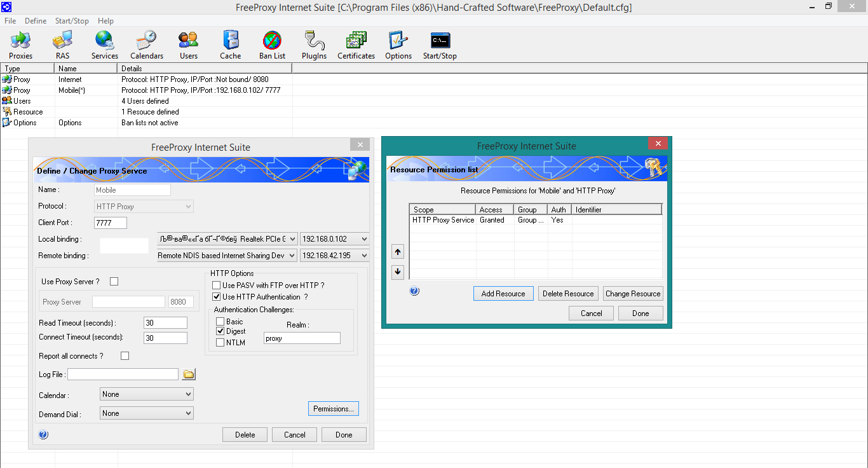Click the Scope column header
Image resolution: width=868 pixels, height=468 pixels.
pos(443,209)
